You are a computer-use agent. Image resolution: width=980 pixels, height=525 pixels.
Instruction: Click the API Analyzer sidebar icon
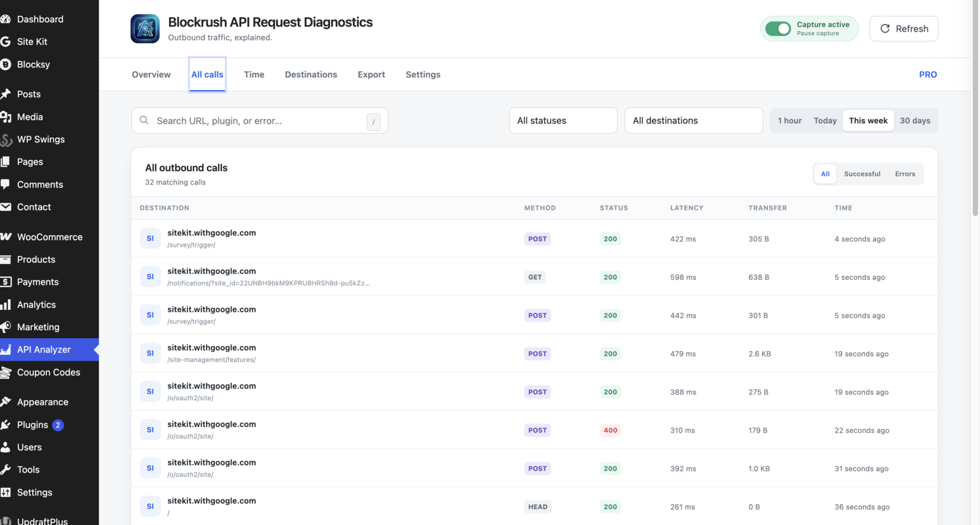(x=6, y=350)
